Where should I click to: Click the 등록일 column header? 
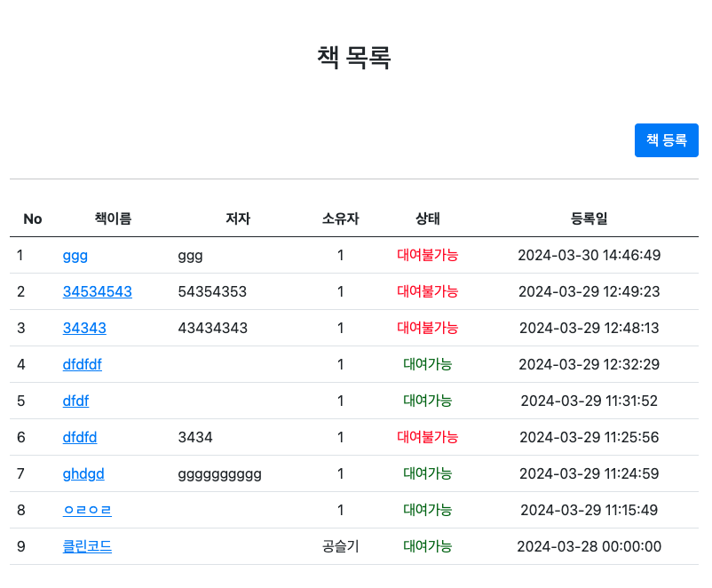click(589, 219)
